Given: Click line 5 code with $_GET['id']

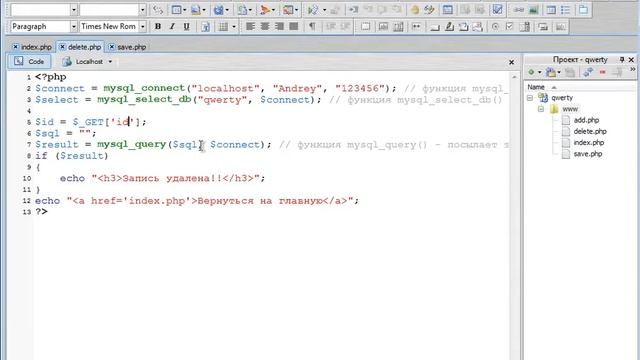Looking at the screenshot, I should [x=91, y=122].
